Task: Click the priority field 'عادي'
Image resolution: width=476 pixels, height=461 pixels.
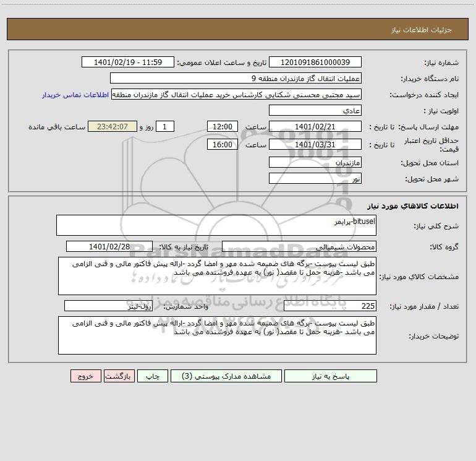Action: point(315,110)
